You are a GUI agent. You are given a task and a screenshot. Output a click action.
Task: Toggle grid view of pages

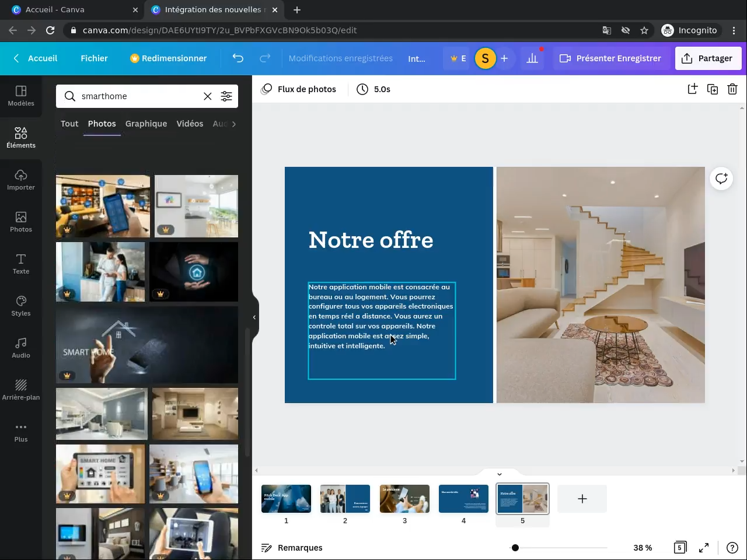point(680,548)
